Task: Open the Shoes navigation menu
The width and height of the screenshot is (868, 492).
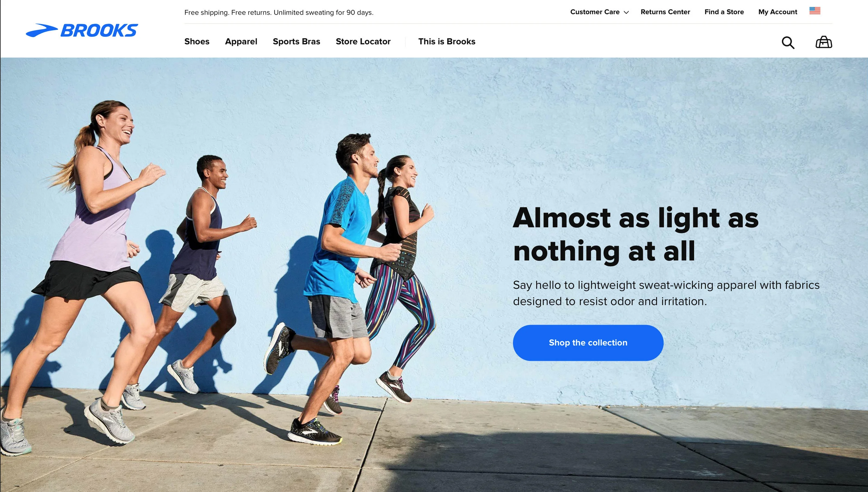Action: 197,41
